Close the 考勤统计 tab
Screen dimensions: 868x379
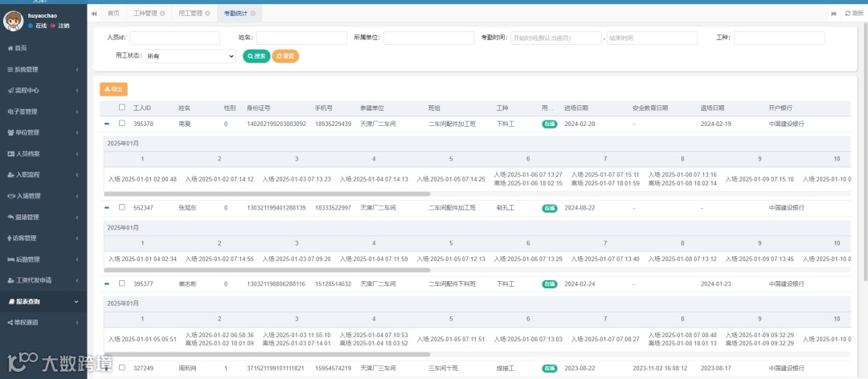coord(253,14)
